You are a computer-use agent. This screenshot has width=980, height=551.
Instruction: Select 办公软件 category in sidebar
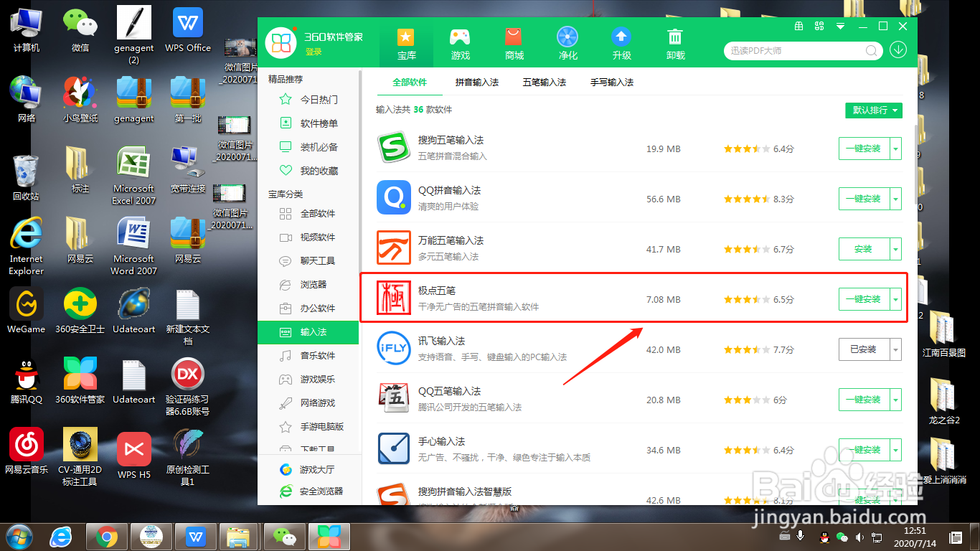308,308
